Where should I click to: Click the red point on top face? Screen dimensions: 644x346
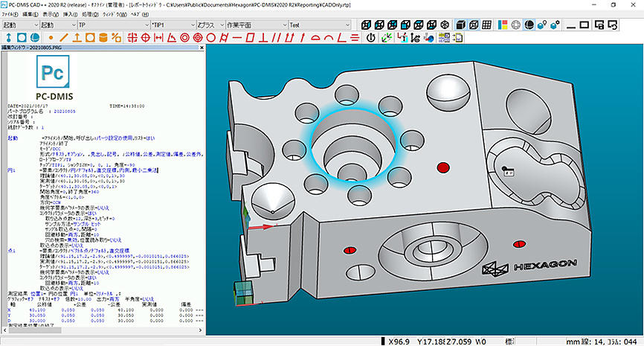(x=442, y=167)
